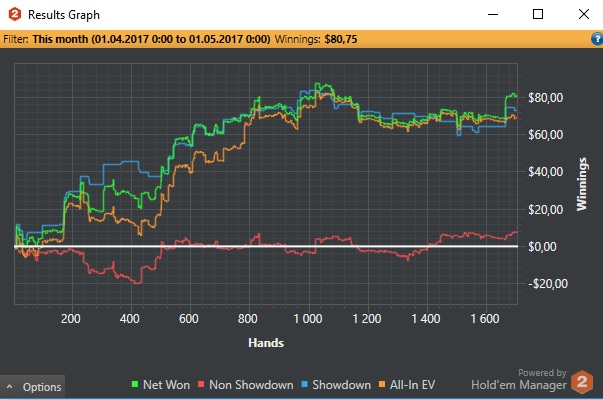Image resolution: width=603 pixels, height=400 pixels.
Task: Click the 600 hands axis label
Action: [x=189, y=319]
